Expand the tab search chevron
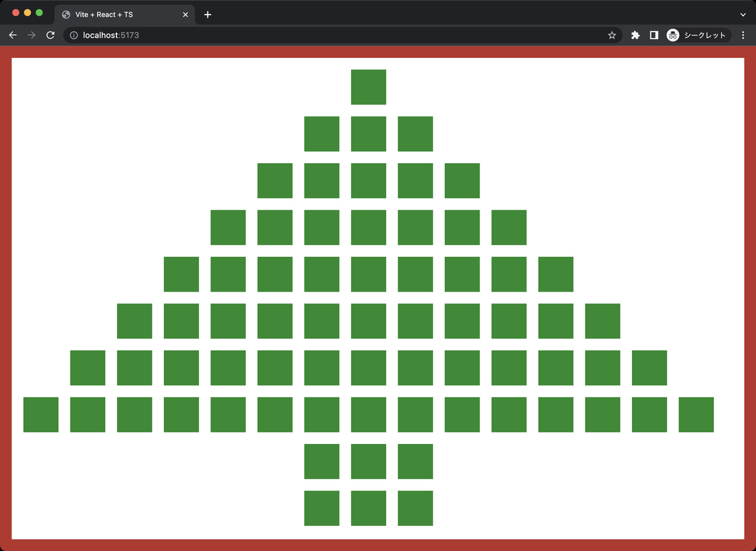Screen dimensions: 756x551 click(743, 14)
